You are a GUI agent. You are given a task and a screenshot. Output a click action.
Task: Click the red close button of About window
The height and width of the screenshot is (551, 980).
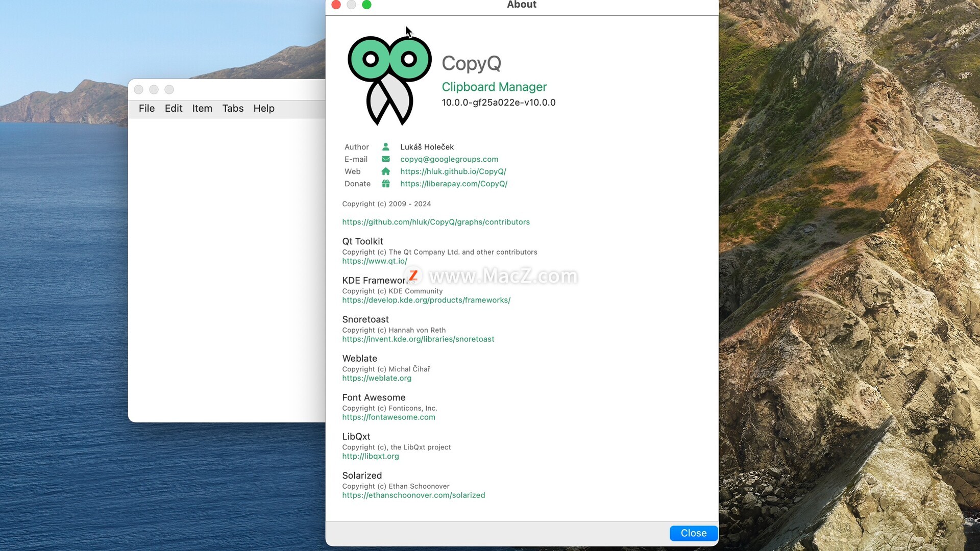coord(336,5)
